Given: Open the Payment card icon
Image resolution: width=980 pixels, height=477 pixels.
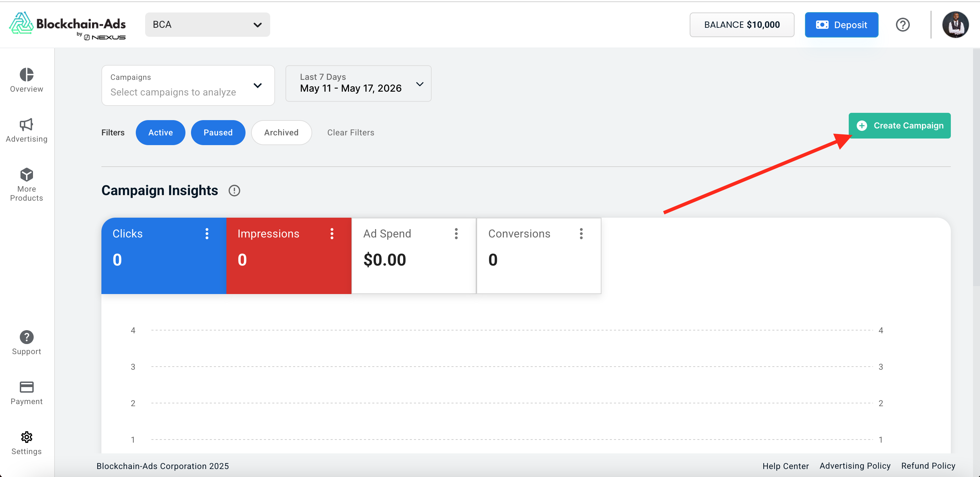Looking at the screenshot, I should click(x=26, y=387).
